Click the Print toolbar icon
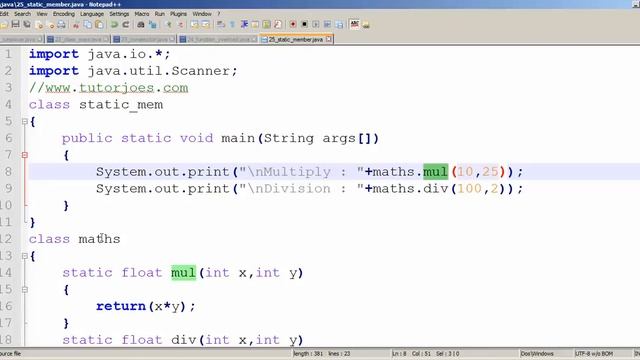 [61, 24]
